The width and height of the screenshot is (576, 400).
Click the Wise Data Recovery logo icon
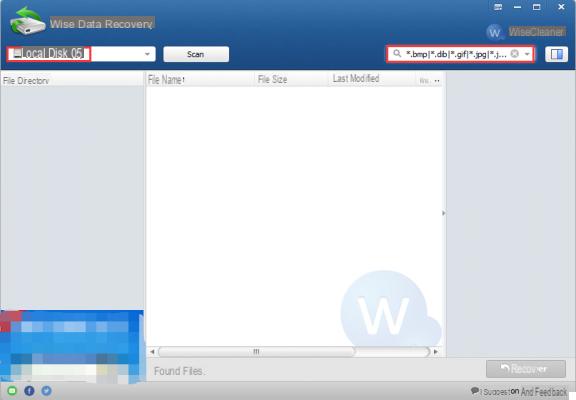click(x=28, y=21)
